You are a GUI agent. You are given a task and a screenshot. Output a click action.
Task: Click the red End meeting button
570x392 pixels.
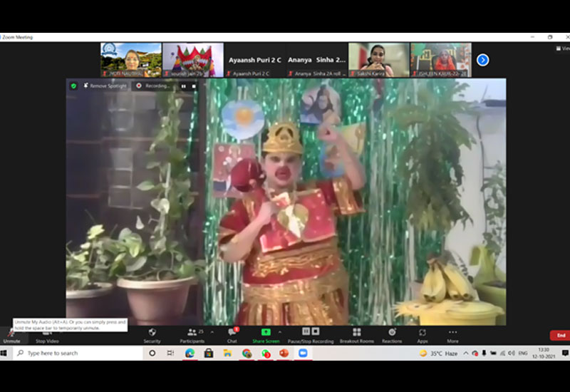point(561,335)
